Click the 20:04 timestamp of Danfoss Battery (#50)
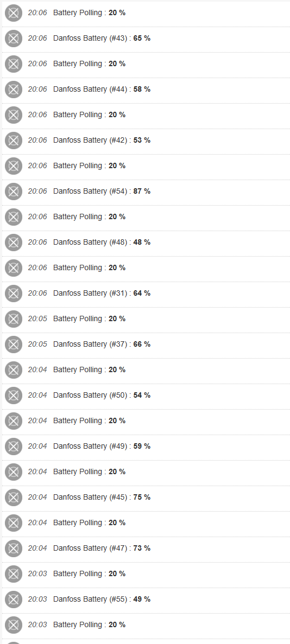The height and width of the screenshot is (644, 290). pyautogui.click(x=37, y=395)
